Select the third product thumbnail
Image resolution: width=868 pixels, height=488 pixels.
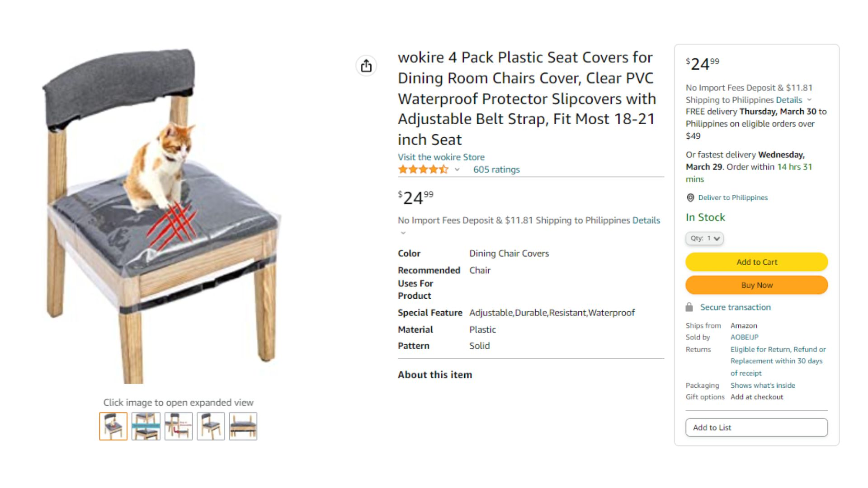179,426
